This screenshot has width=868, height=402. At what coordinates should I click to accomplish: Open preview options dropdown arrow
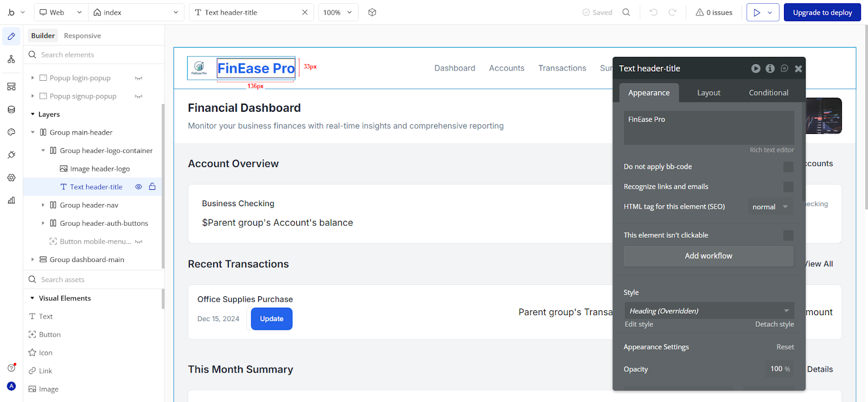point(770,12)
